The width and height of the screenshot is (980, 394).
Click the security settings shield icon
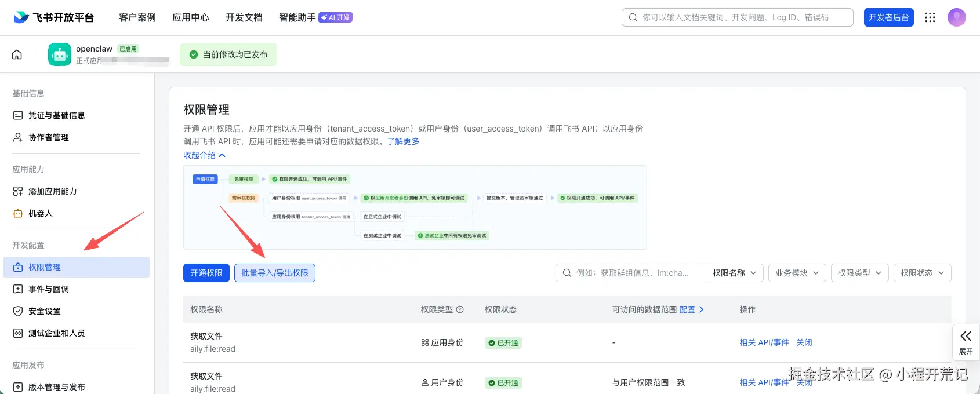(18, 311)
